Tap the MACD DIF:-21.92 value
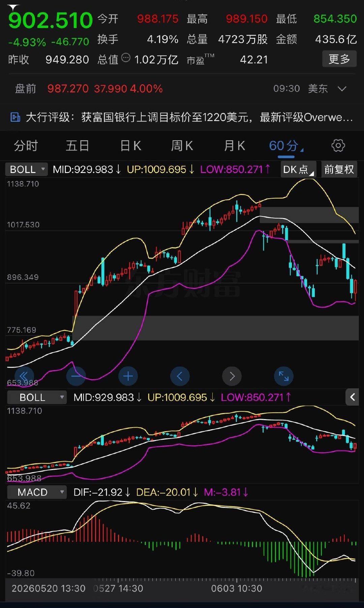This screenshot has height=608, width=364. point(102,492)
